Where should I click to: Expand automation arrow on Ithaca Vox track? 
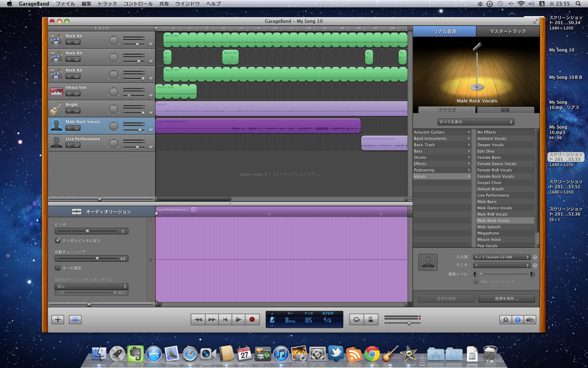tap(151, 96)
